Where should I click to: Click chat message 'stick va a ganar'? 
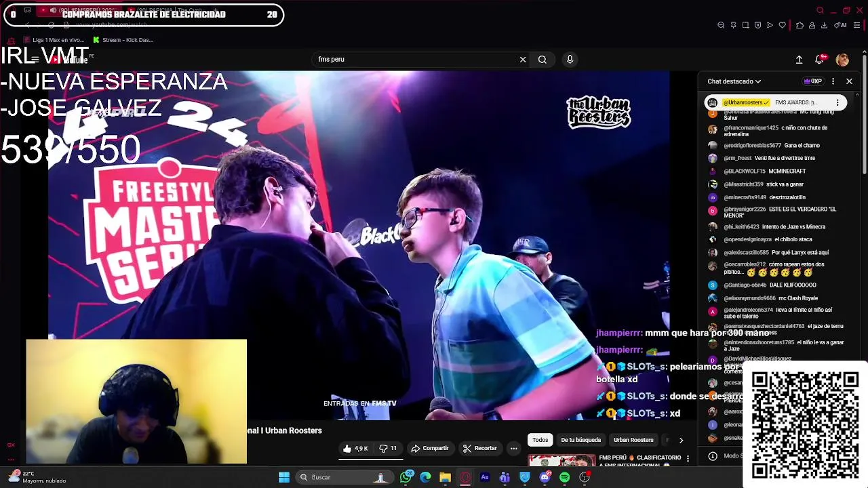785,184
